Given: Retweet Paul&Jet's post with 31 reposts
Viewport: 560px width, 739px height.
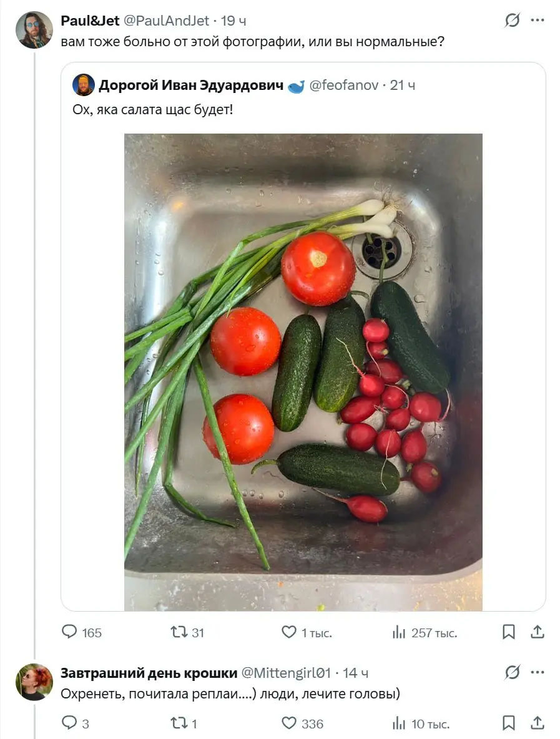Looking at the screenshot, I should [187, 632].
